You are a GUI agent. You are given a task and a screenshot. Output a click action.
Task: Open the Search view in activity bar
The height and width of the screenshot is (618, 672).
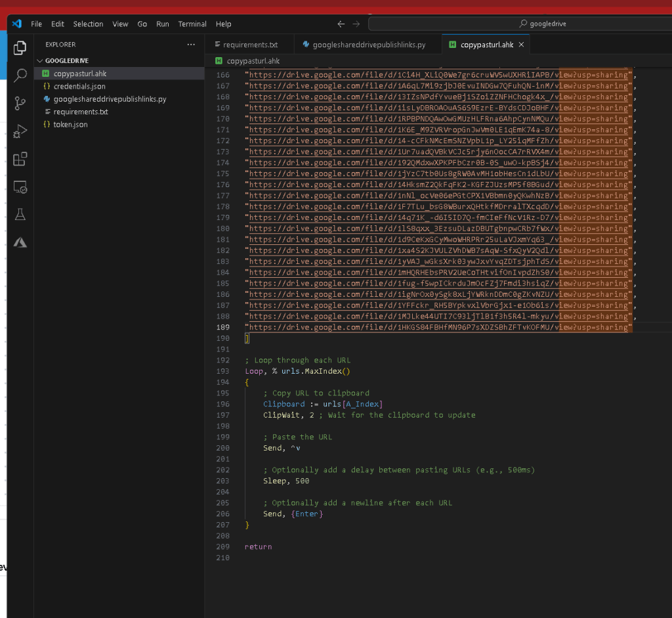20,76
